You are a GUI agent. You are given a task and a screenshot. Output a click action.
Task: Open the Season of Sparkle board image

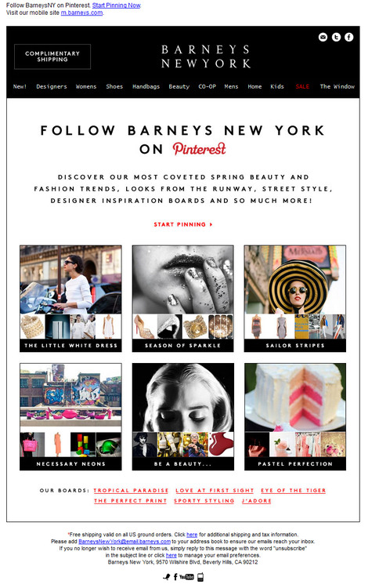click(182, 299)
